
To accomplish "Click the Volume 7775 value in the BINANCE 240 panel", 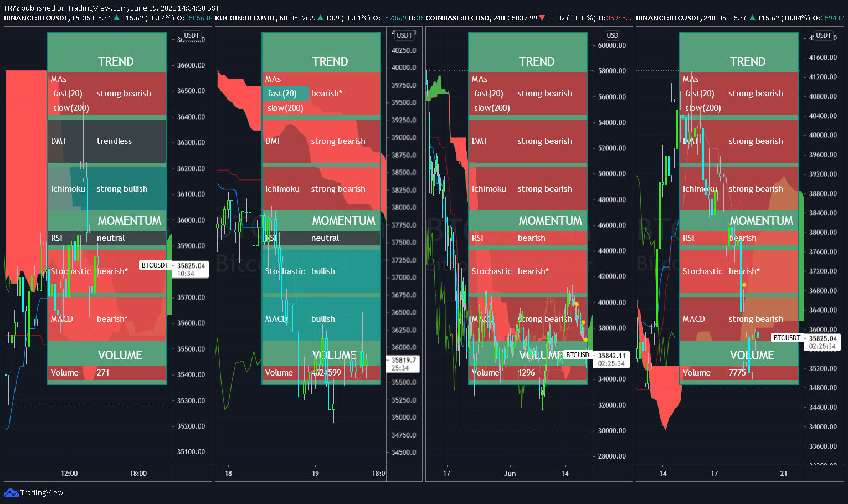I will tap(738, 373).
